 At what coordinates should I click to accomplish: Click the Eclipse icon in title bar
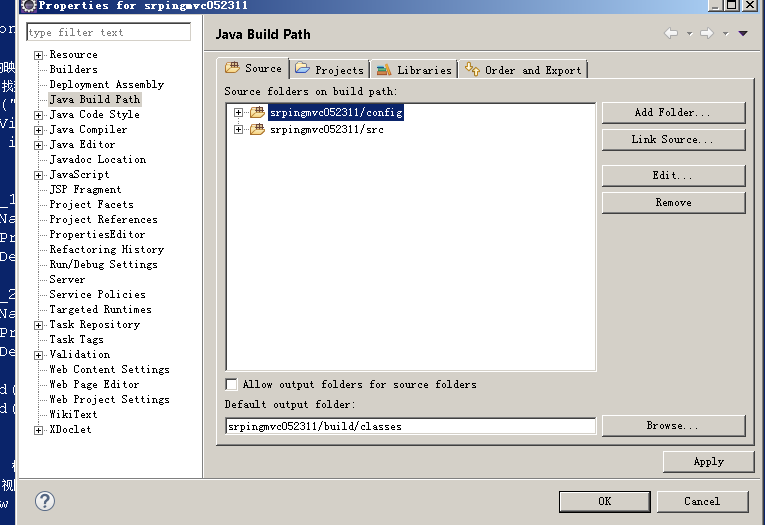tap(29, 5)
